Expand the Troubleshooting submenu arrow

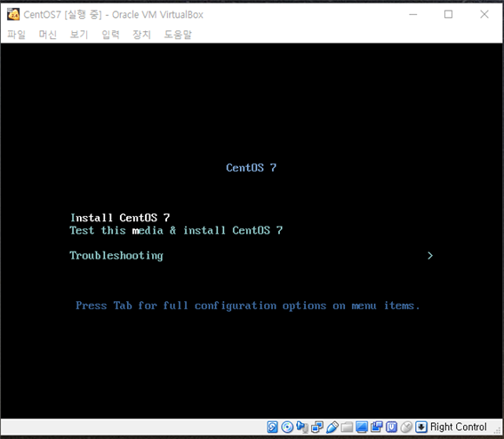tap(430, 256)
